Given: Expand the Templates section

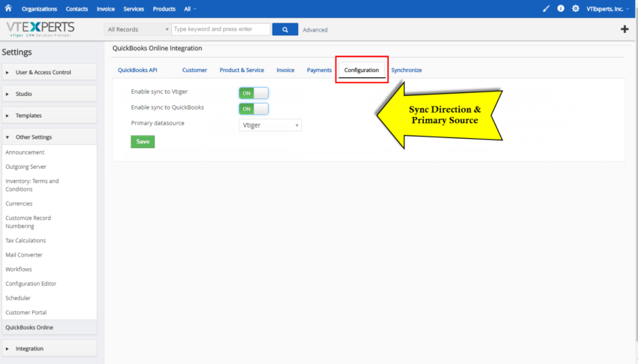Looking at the screenshot, I should click(50, 116).
